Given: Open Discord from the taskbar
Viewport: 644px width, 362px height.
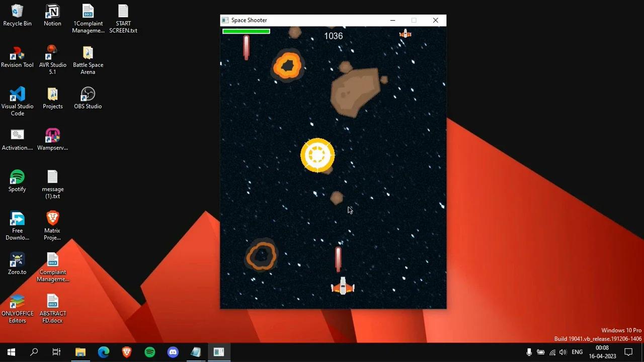Looking at the screenshot, I should click(173, 352).
